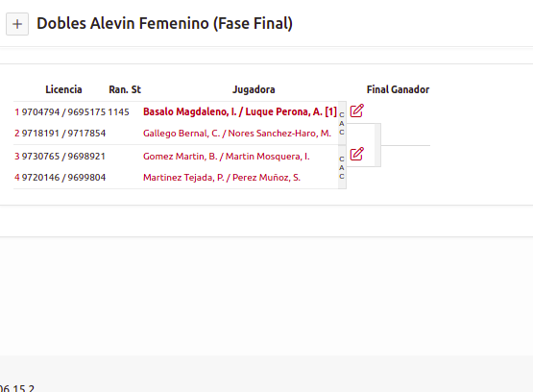Open Martinez Tejada / Perez Muñoz pair

(222, 178)
